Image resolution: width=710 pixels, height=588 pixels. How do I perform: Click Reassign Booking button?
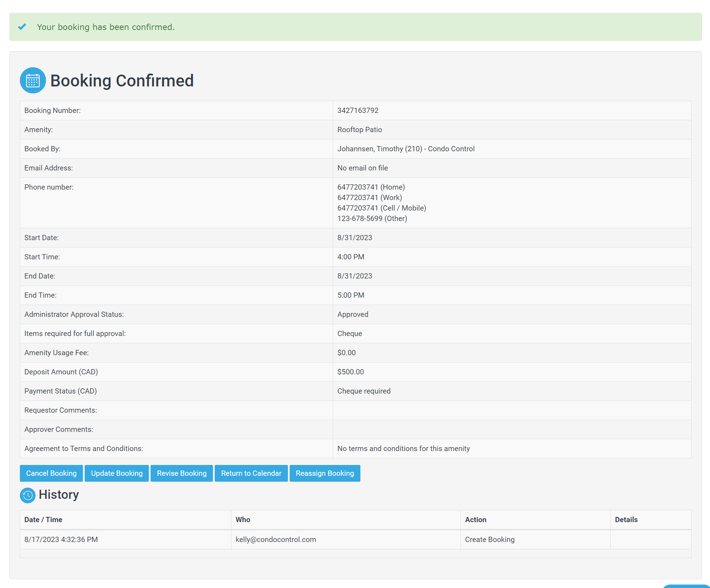point(325,473)
